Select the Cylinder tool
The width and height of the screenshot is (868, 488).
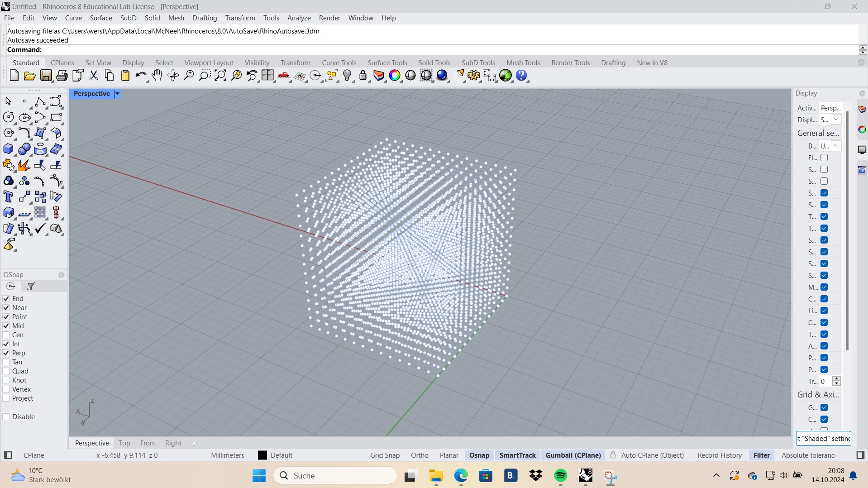40,149
